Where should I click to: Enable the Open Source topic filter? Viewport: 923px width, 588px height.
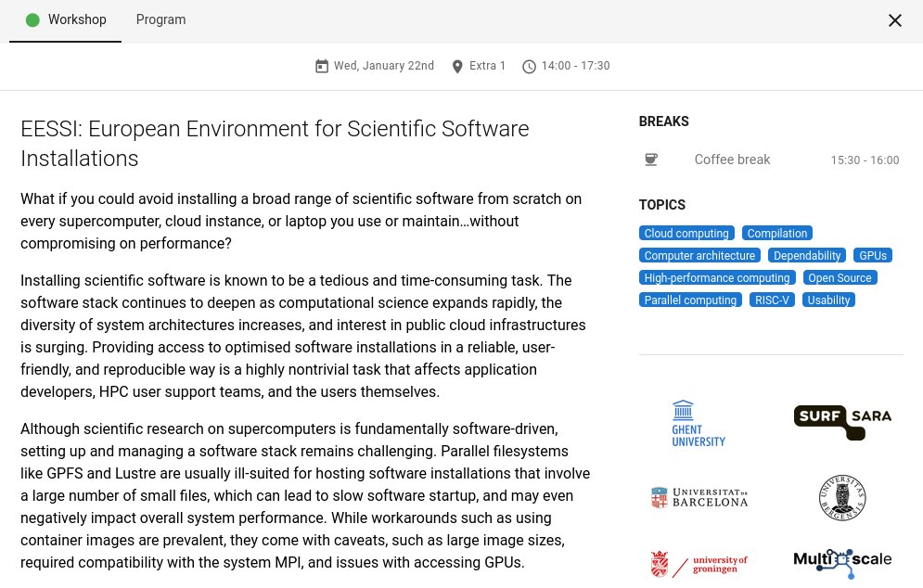840,277
